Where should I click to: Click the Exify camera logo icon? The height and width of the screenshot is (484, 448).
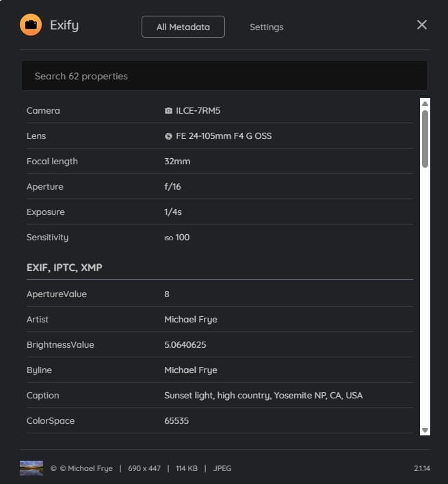point(31,25)
